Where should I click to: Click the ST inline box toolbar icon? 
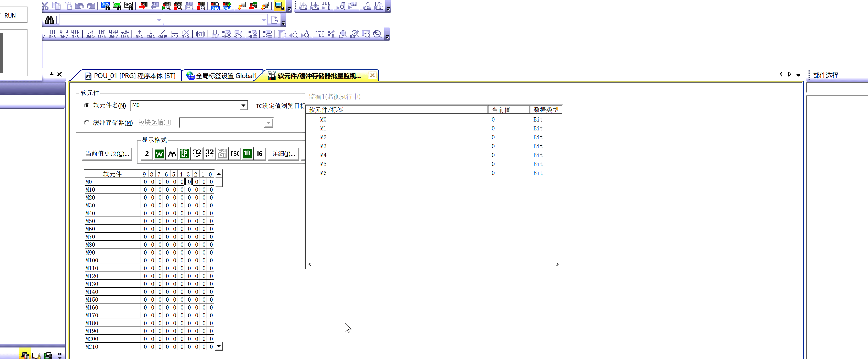click(200, 34)
